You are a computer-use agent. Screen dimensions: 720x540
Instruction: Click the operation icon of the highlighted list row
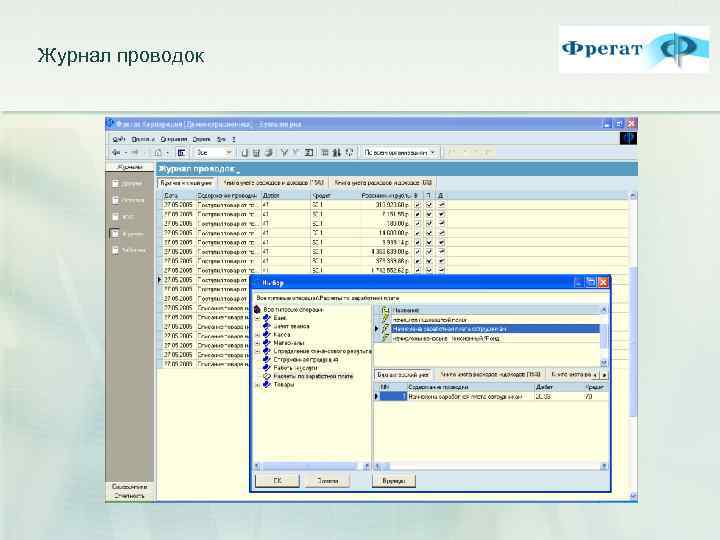(386, 329)
